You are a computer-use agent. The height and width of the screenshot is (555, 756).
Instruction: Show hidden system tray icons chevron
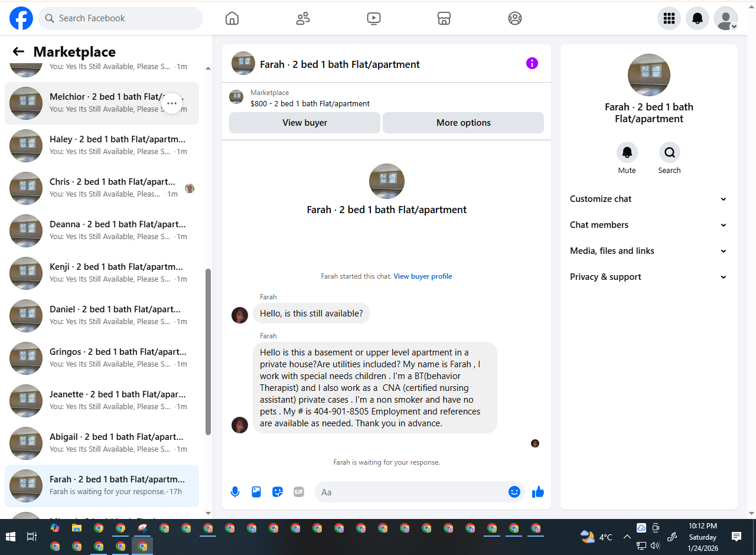[x=627, y=537]
